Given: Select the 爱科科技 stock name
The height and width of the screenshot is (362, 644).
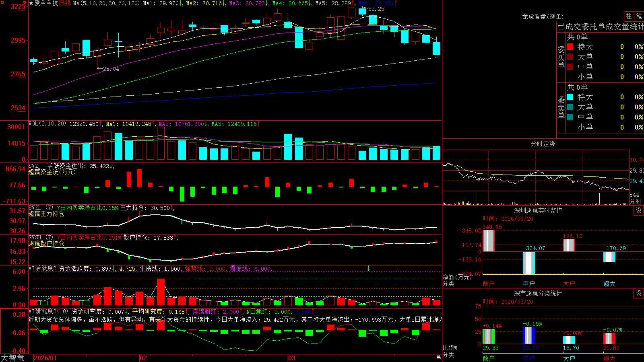Looking at the screenshot, I should click(46, 3).
